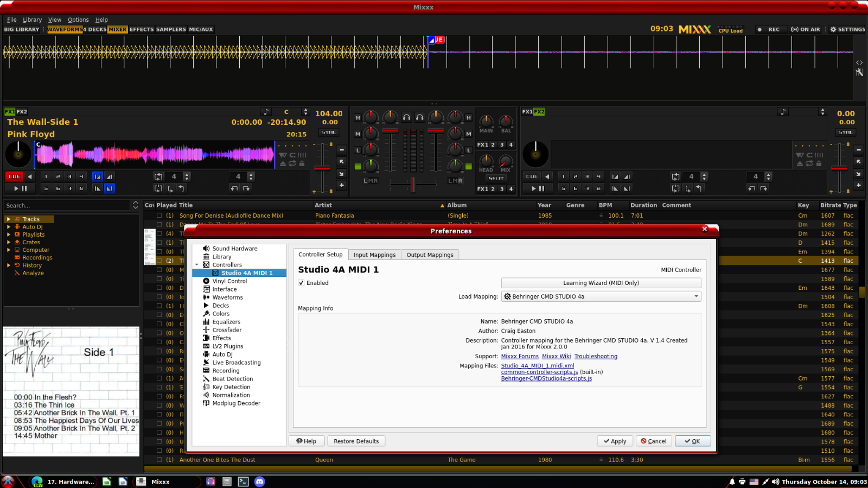This screenshot has width=868, height=488.
Task: Adjust deck 1 loop size stepper
Action: [x=187, y=176]
